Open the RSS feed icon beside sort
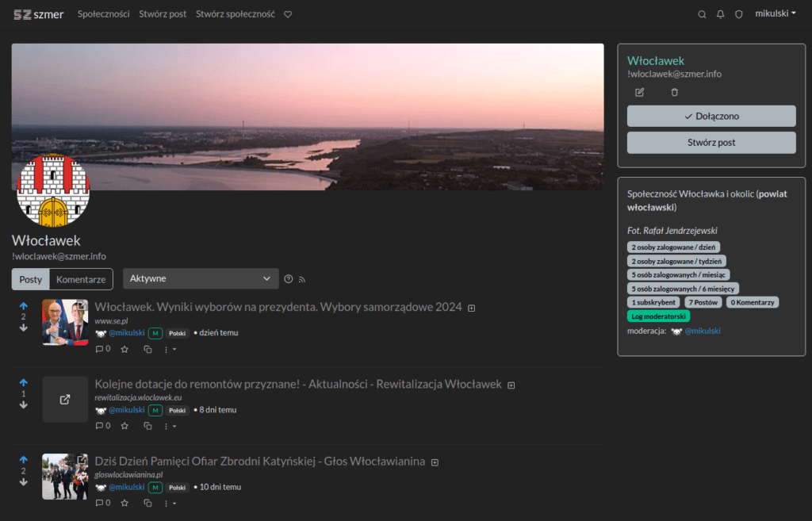The image size is (812, 521). click(302, 279)
